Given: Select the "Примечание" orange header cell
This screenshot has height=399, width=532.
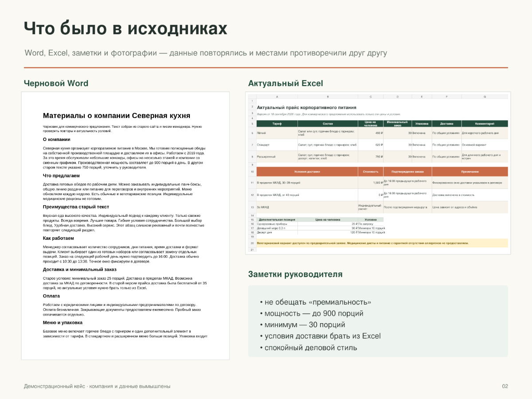Looking at the screenshot, I should [470, 172].
